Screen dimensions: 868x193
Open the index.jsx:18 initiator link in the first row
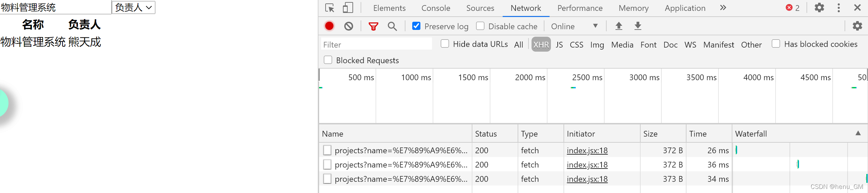pos(587,150)
